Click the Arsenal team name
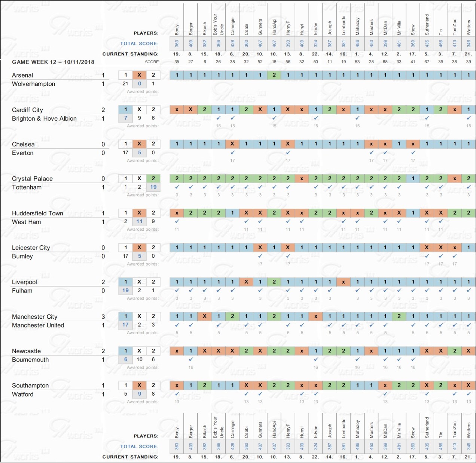The height and width of the screenshot is (463, 476). (22, 75)
